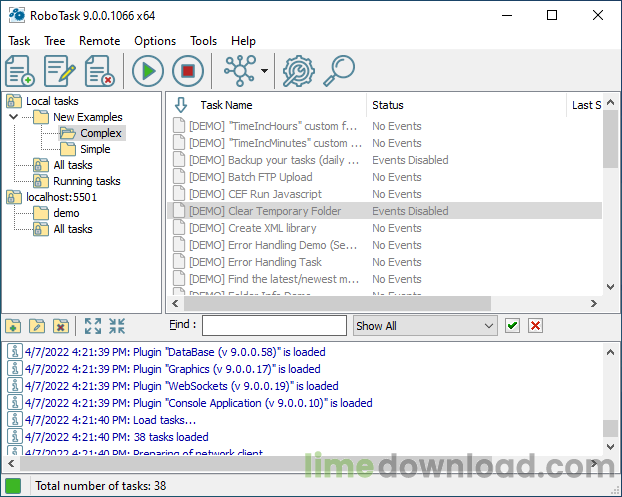Click the green checkmark filter button
This screenshot has height=497, width=622.
513,326
